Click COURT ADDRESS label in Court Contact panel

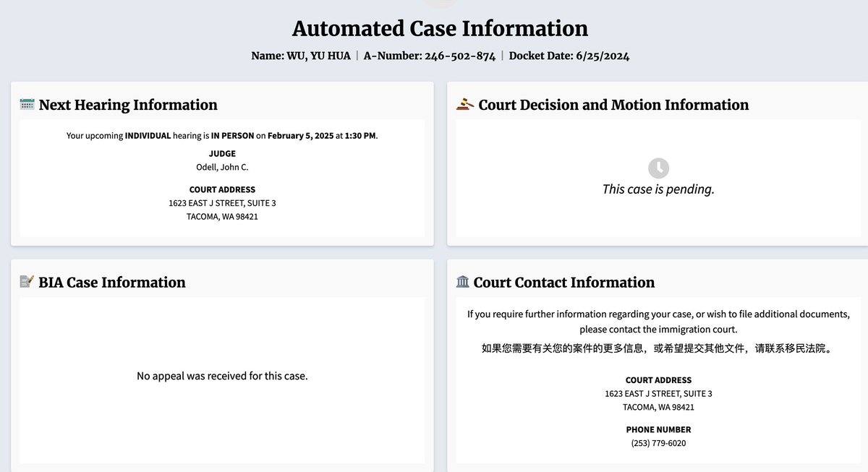coord(658,380)
